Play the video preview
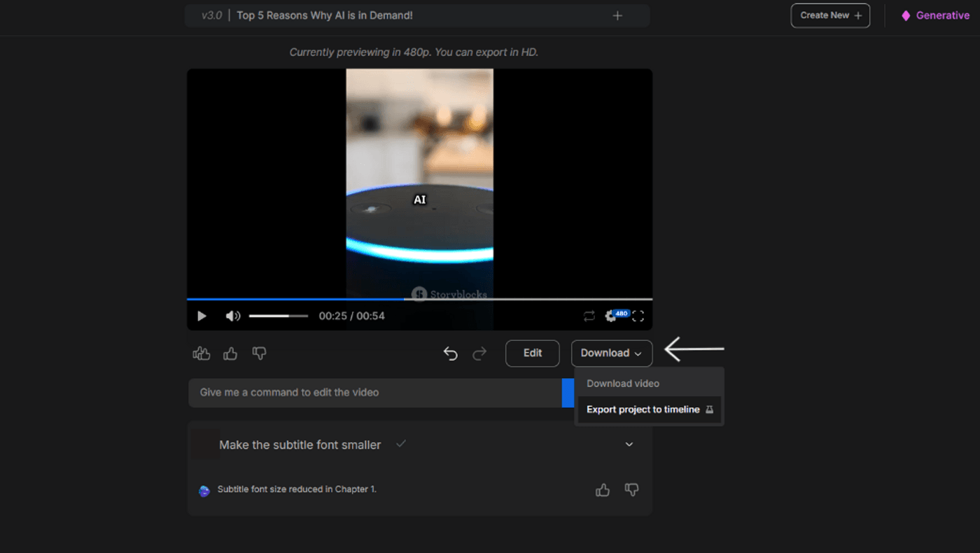 click(202, 316)
